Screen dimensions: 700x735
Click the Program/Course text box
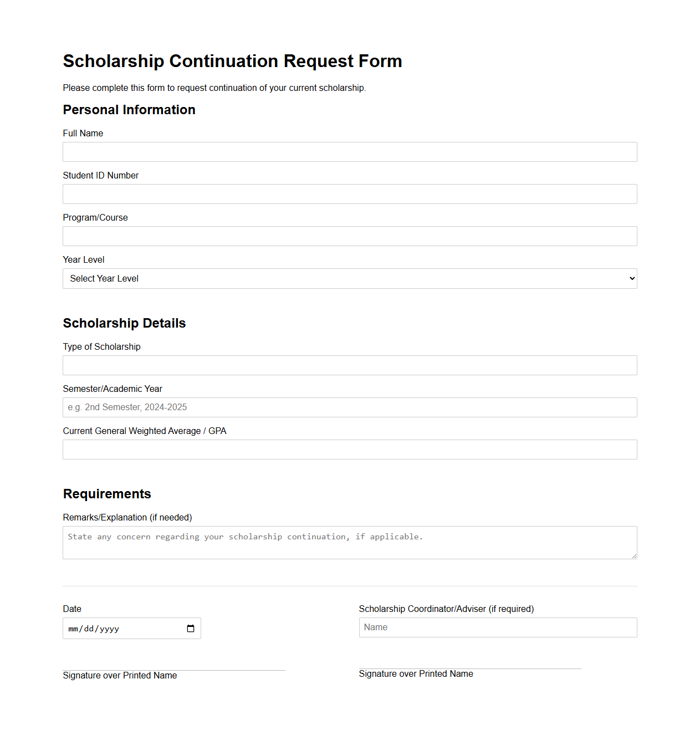point(349,236)
